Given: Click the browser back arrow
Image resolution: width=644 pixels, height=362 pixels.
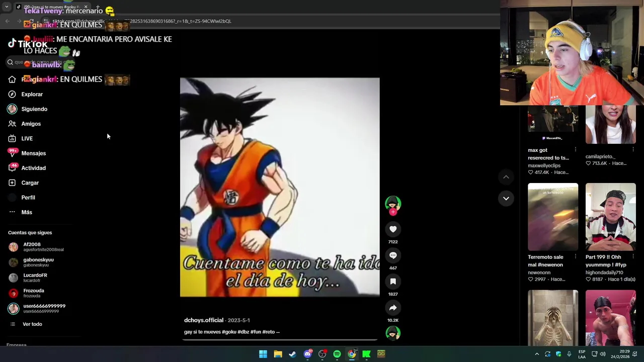Looking at the screenshot, I should tap(8, 21).
